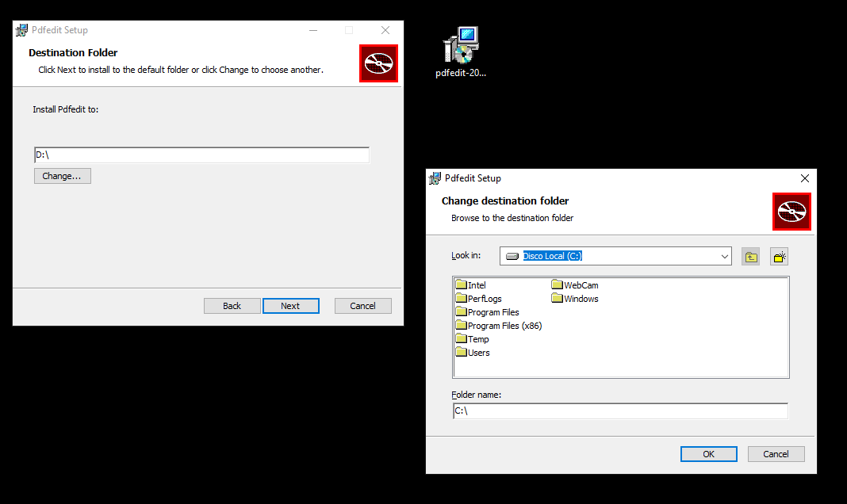The image size is (847, 504).
Task: Cancel the Change destination folder dialog
Action: click(776, 454)
